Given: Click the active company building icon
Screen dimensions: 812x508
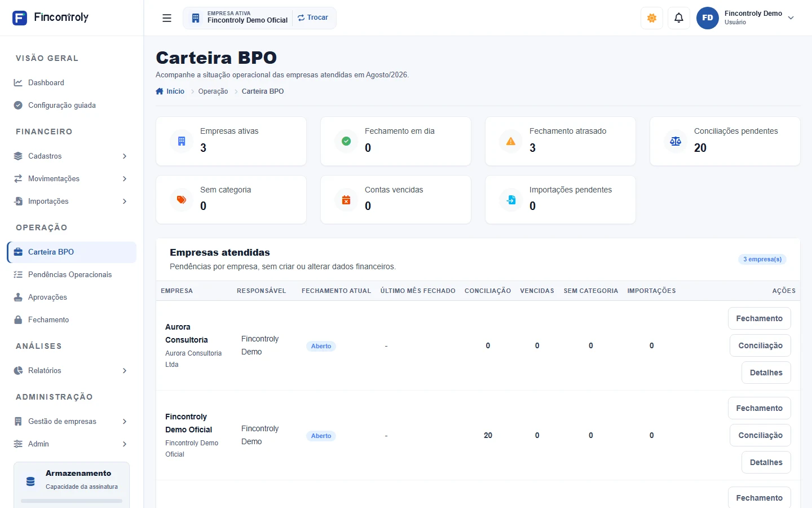Looking at the screenshot, I should pos(196,18).
